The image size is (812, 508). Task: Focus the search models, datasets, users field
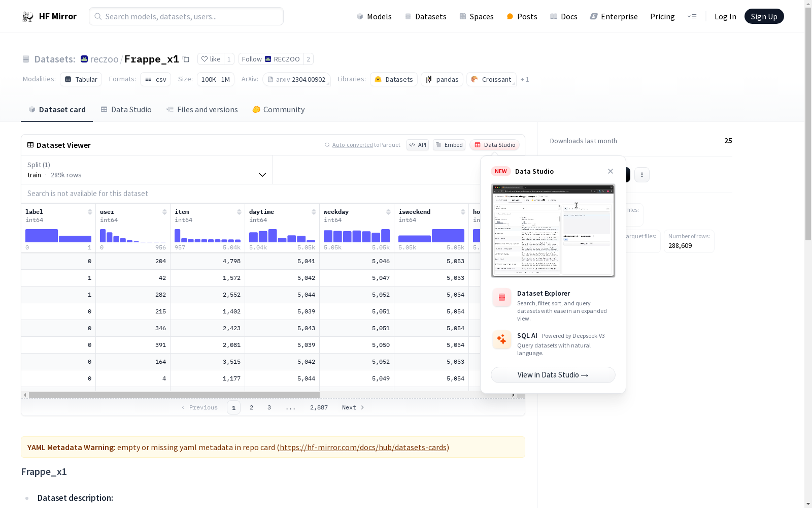(x=186, y=17)
